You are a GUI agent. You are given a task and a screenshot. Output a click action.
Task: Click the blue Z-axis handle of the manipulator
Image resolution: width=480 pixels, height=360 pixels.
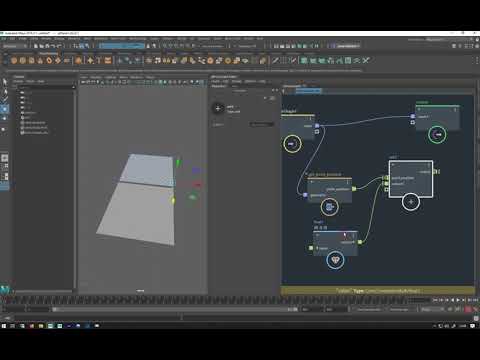coord(196,170)
